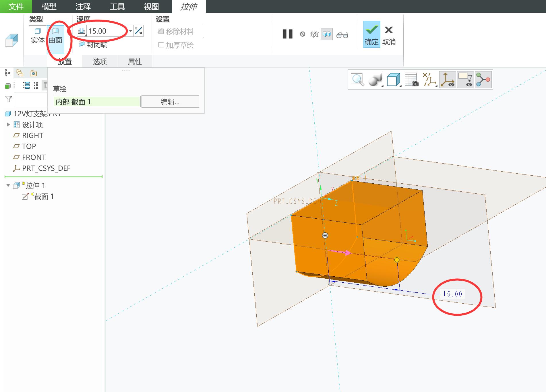Screen dimensions: 546x392
Task: Select the unattached wireframe preview icon
Action: click(314, 34)
